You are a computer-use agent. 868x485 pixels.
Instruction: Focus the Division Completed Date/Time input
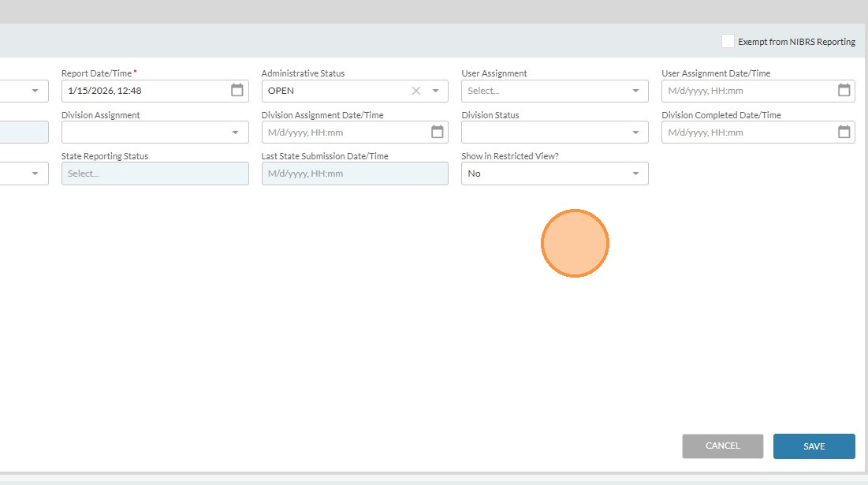click(745, 132)
